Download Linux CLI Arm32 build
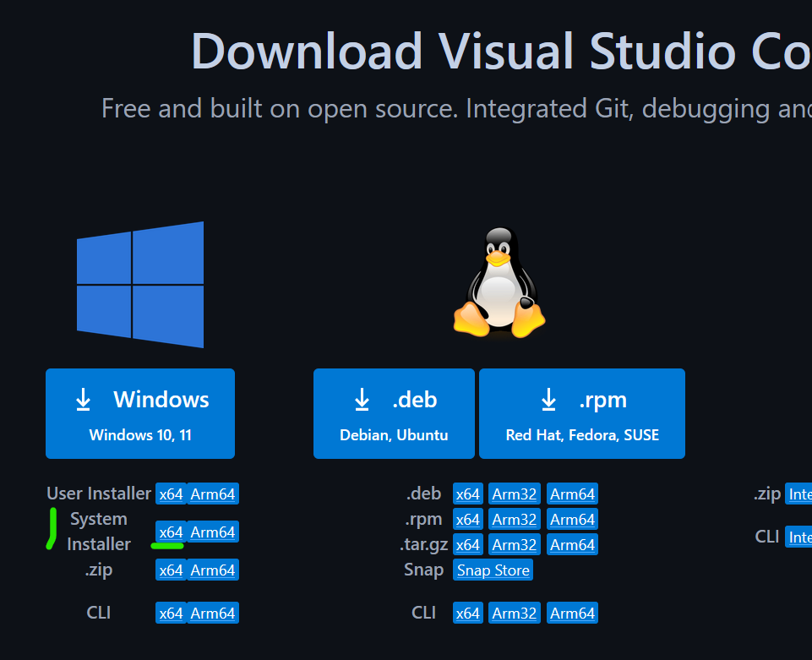Viewport: 812px width, 660px height. coord(515,613)
